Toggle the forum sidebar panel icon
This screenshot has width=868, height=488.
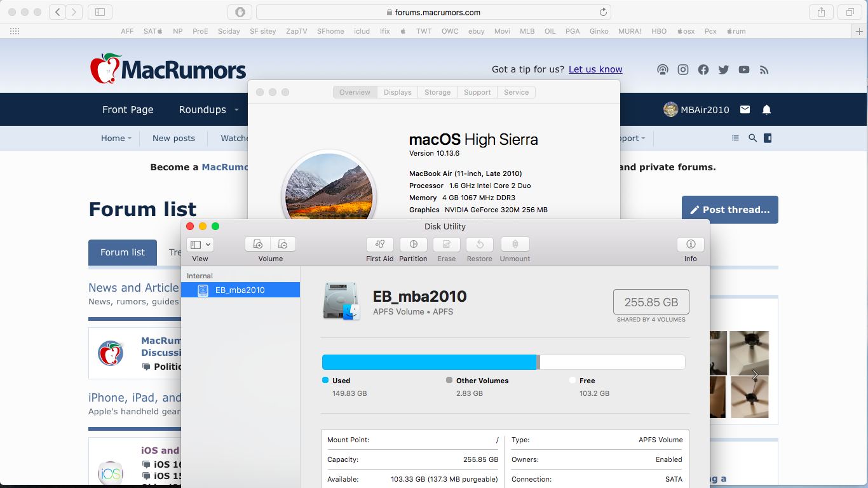(768, 138)
